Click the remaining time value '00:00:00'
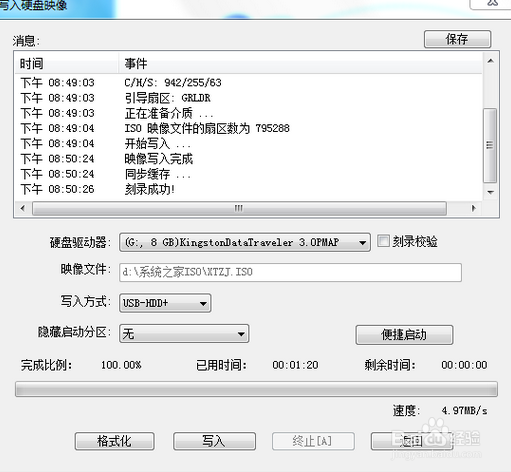 [x=464, y=365]
